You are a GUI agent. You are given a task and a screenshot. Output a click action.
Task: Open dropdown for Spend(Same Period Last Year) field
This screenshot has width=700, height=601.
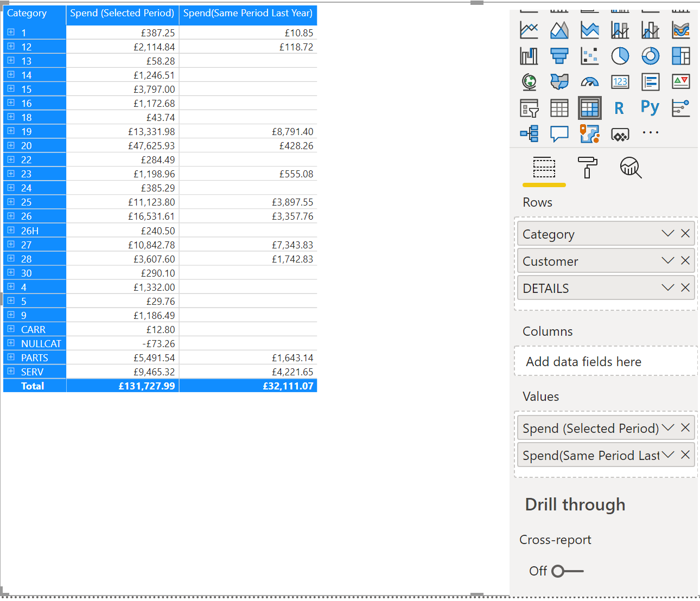[x=668, y=455]
